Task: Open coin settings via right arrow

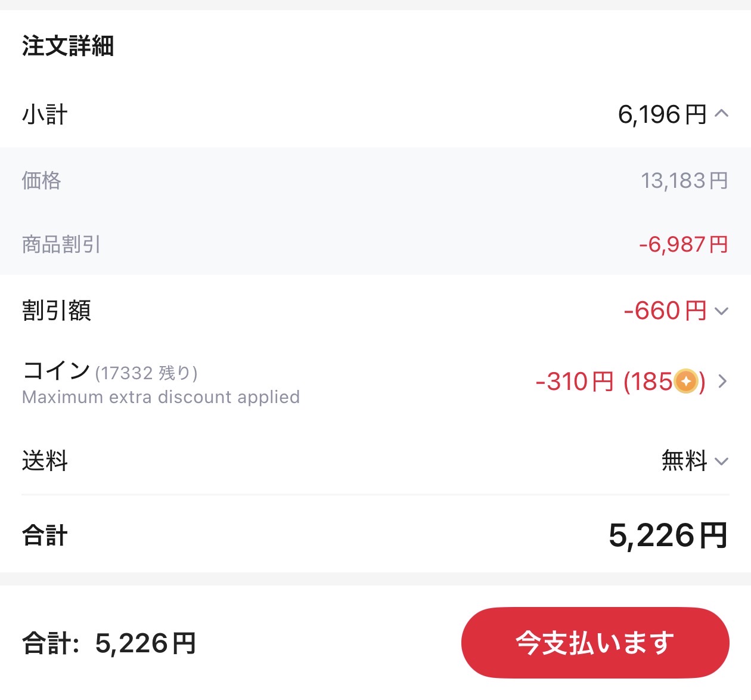Action: click(722, 381)
